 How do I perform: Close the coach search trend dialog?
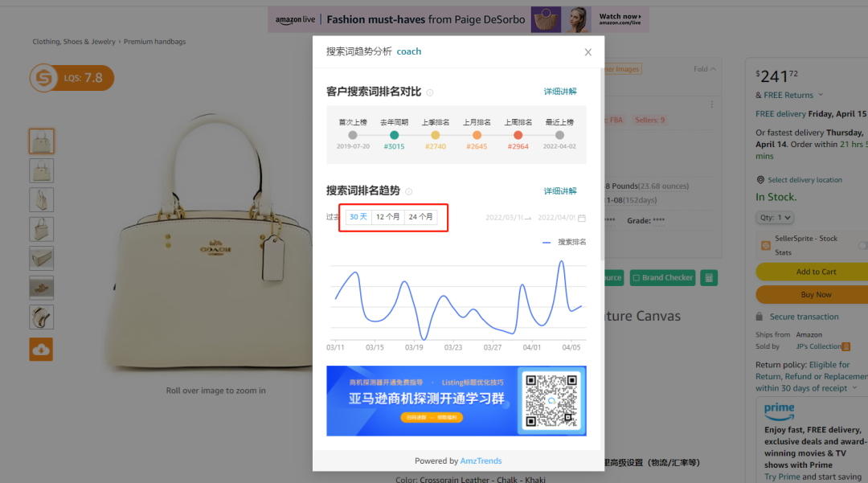point(588,52)
